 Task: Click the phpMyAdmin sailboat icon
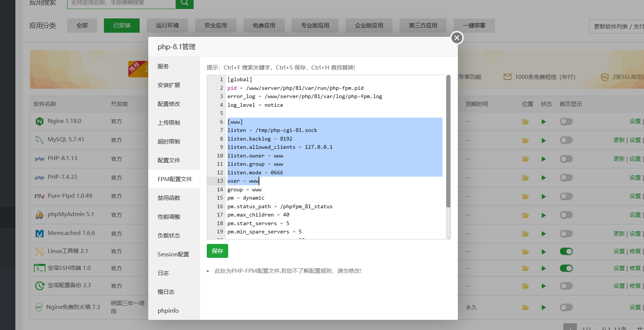(x=39, y=215)
